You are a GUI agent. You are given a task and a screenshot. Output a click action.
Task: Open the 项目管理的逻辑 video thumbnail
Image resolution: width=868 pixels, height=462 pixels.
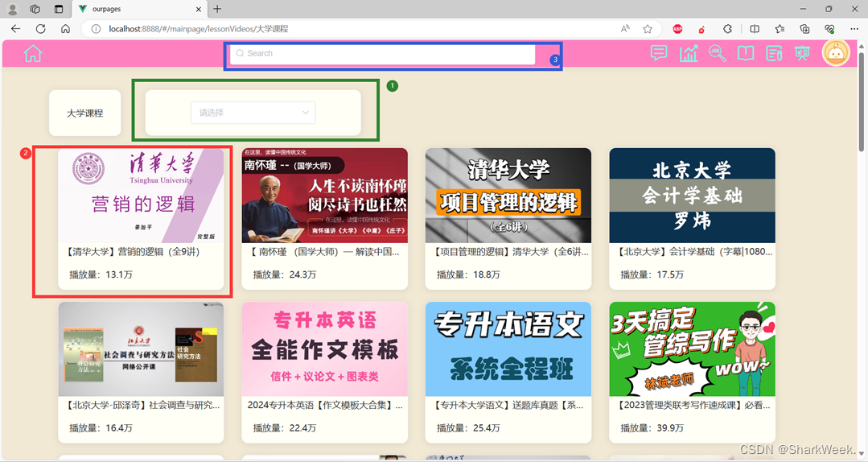pos(508,196)
